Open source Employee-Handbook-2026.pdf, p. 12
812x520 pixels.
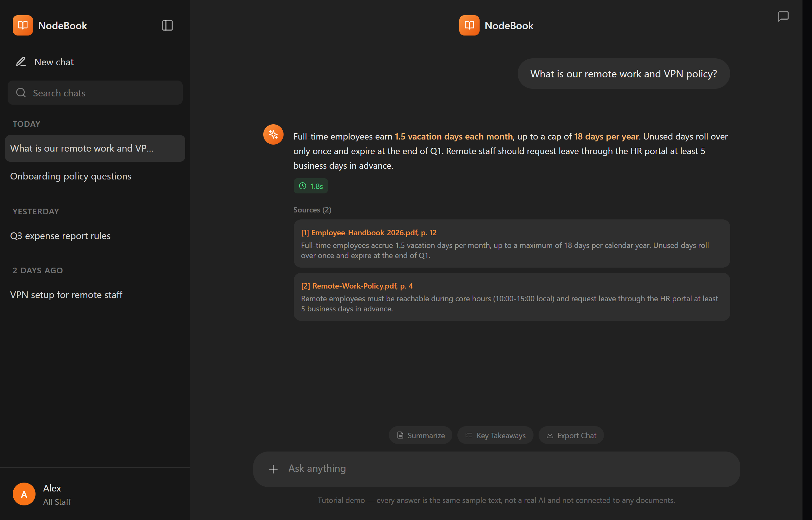[x=369, y=233]
